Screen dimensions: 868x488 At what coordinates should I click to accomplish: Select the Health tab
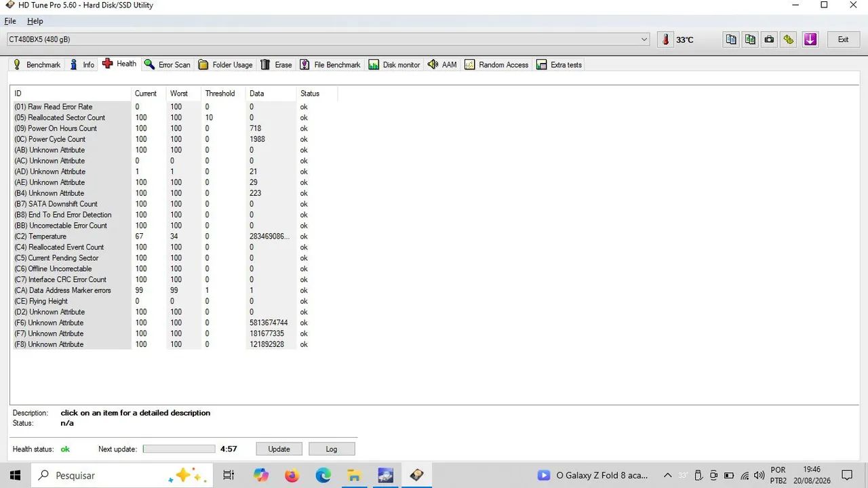[x=119, y=64]
